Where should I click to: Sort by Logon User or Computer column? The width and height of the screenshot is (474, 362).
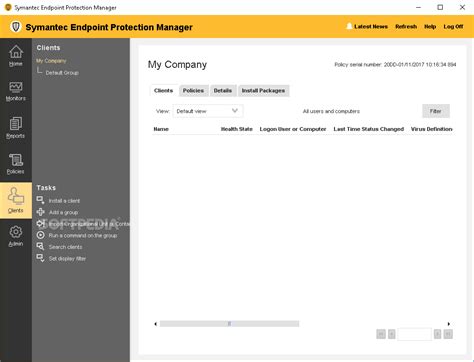pyautogui.click(x=293, y=129)
